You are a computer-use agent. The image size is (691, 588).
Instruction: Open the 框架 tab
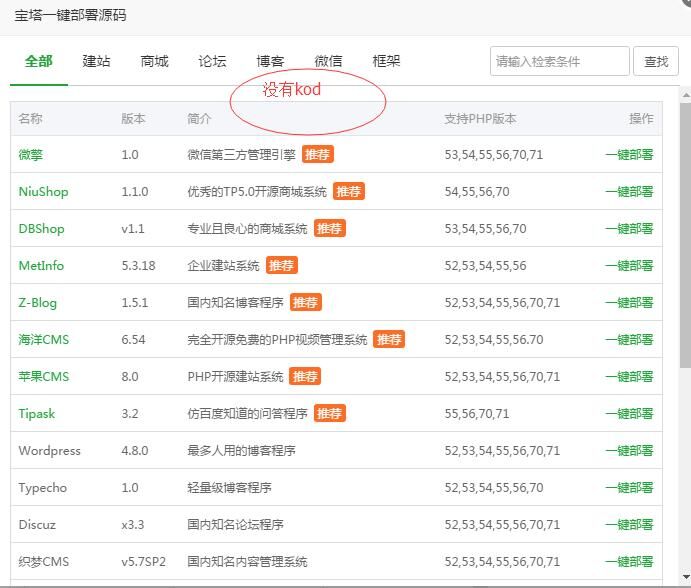[386, 61]
